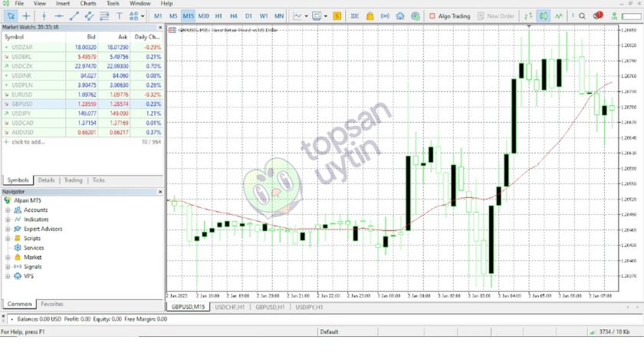Switch to M30 timeframe
The image size is (644, 363).
coord(203,15)
